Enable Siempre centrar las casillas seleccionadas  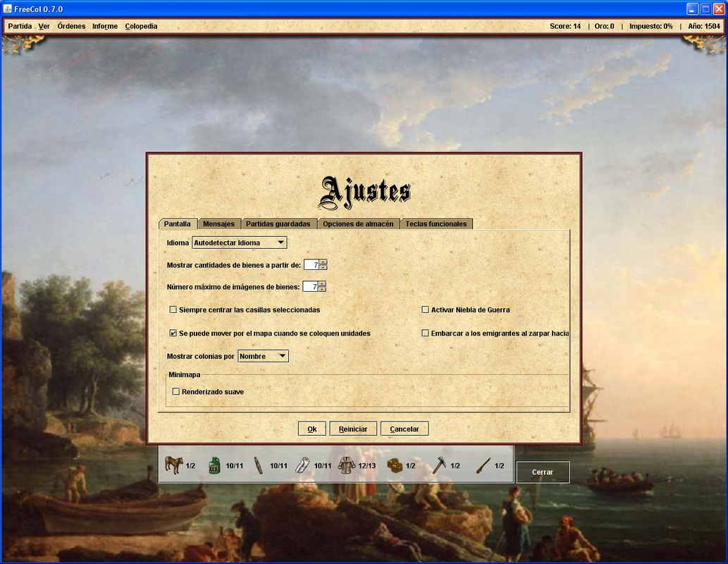coord(173,309)
